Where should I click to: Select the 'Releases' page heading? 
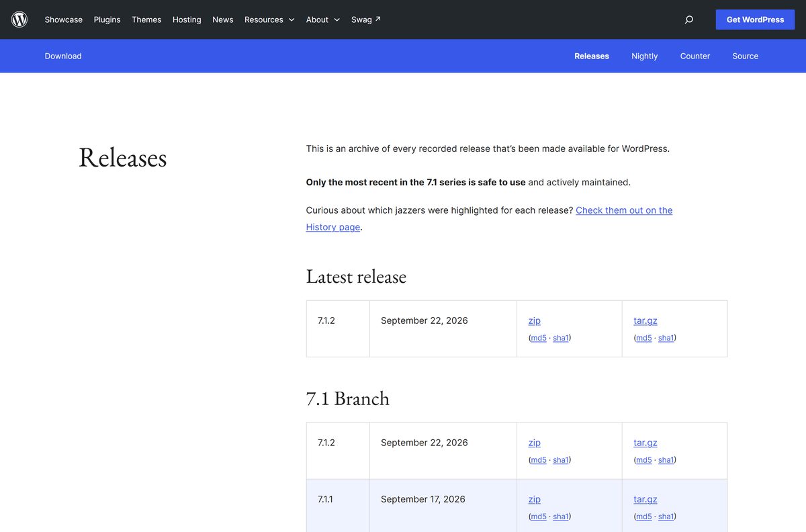tap(123, 157)
